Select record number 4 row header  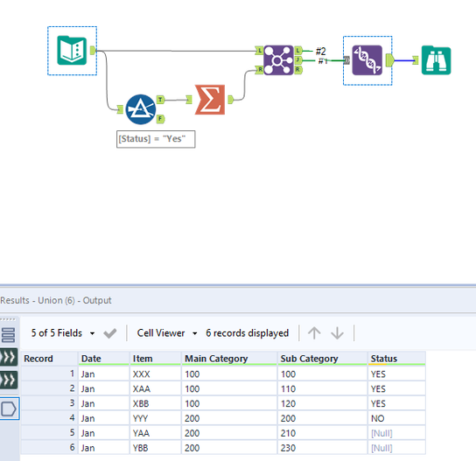pyautogui.click(x=49, y=418)
